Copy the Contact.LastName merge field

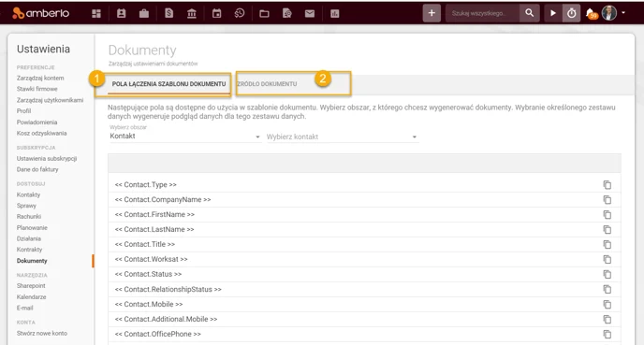607,230
